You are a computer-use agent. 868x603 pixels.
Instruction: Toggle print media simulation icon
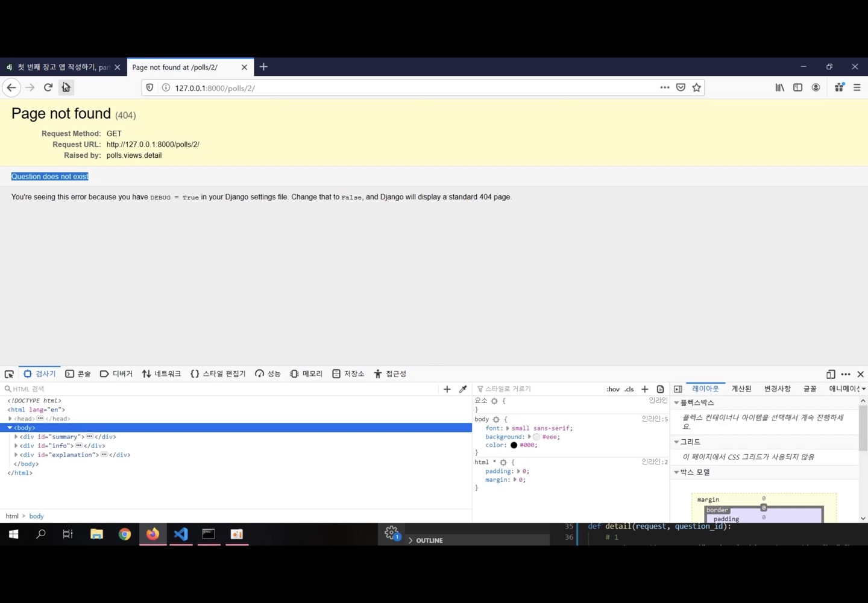(x=661, y=389)
